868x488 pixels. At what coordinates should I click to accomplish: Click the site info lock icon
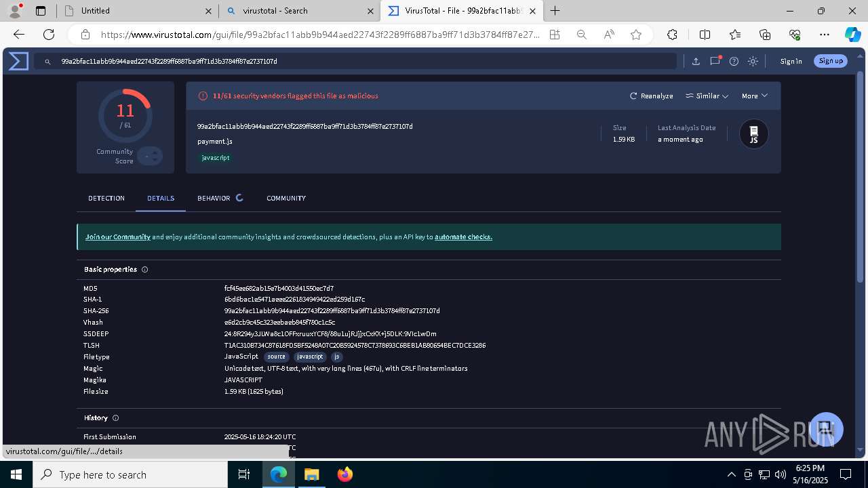click(85, 35)
